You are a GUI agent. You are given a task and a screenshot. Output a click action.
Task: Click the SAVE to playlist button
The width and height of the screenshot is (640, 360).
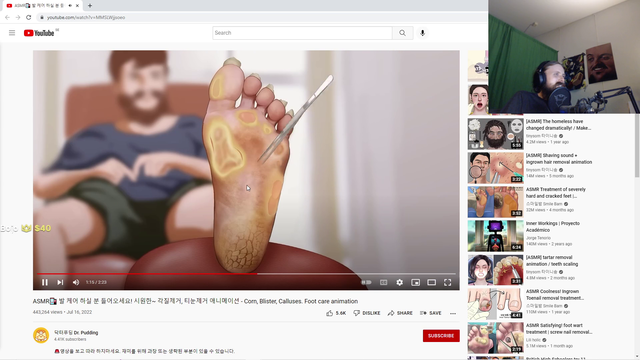(431, 313)
